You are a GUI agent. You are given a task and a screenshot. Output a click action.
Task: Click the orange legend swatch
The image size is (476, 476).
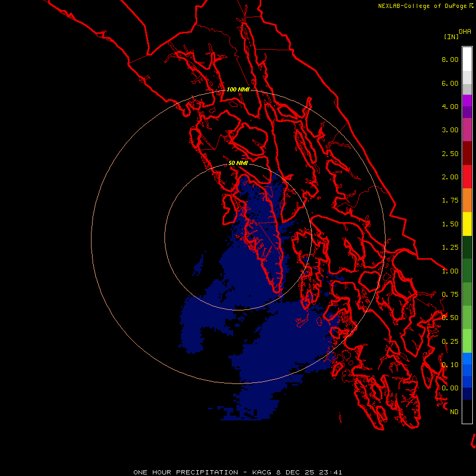tap(467, 200)
